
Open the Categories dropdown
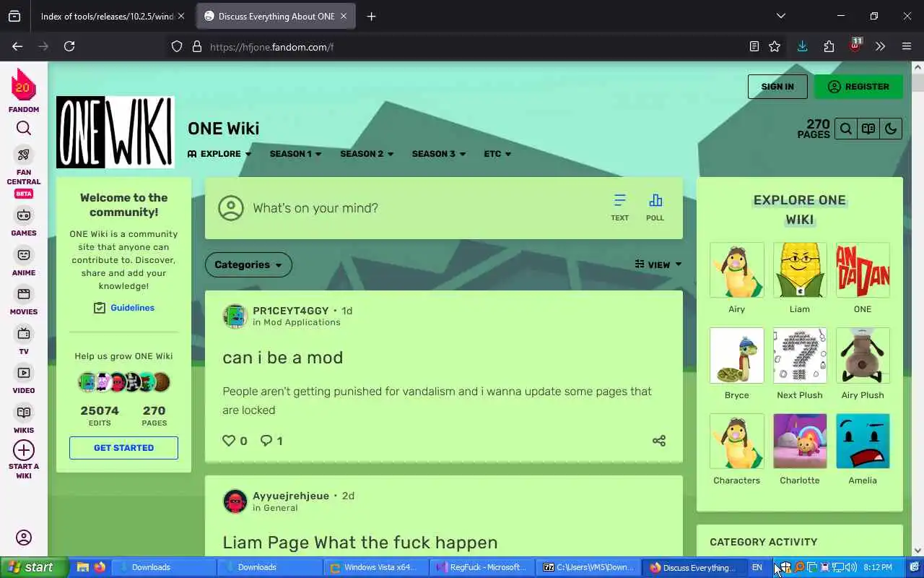tap(248, 264)
